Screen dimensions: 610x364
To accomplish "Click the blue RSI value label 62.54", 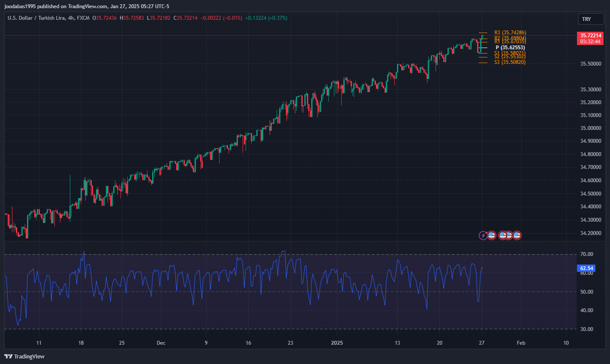I will pyautogui.click(x=586, y=268).
